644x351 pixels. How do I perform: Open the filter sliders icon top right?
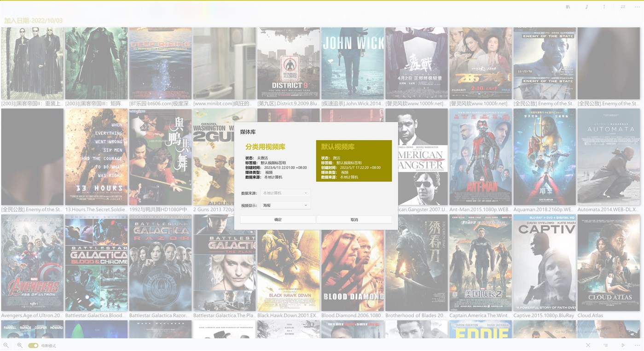pyautogui.click(x=623, y=7)
